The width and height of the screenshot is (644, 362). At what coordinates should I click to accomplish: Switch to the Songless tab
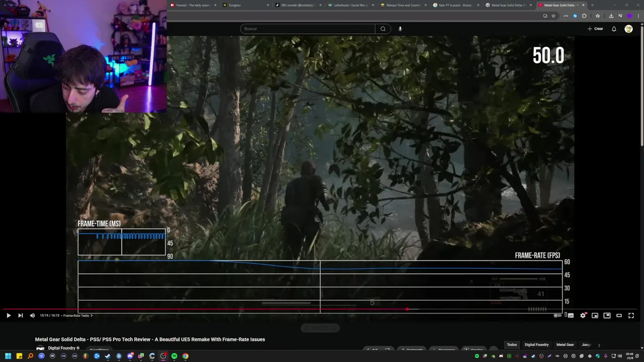point(247,5)
